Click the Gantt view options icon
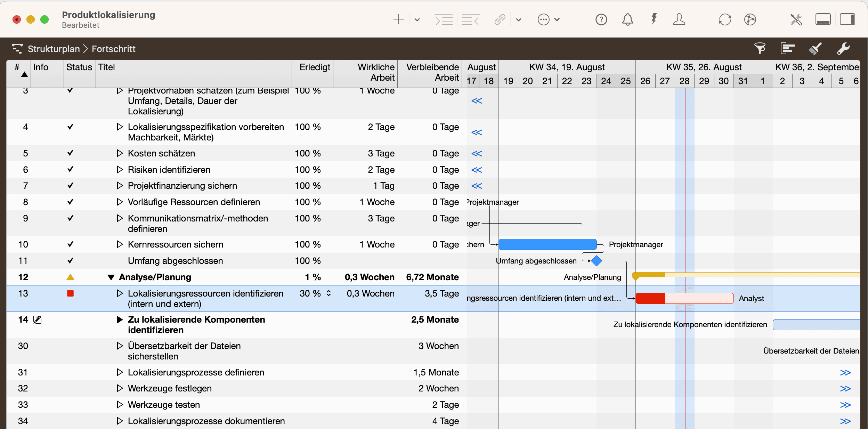868x429 pixels. (788, 49)
